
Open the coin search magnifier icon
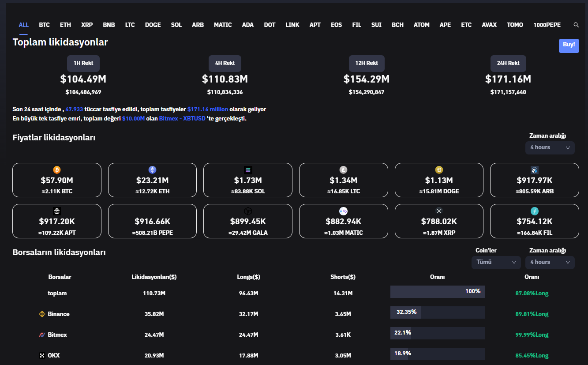click(x=576, y=25)
